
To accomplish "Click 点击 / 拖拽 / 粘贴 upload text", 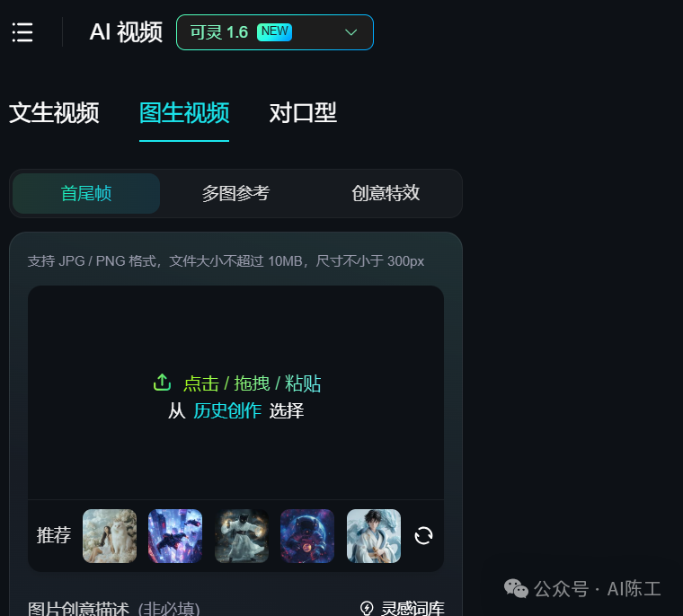I will tap(252, 383).
